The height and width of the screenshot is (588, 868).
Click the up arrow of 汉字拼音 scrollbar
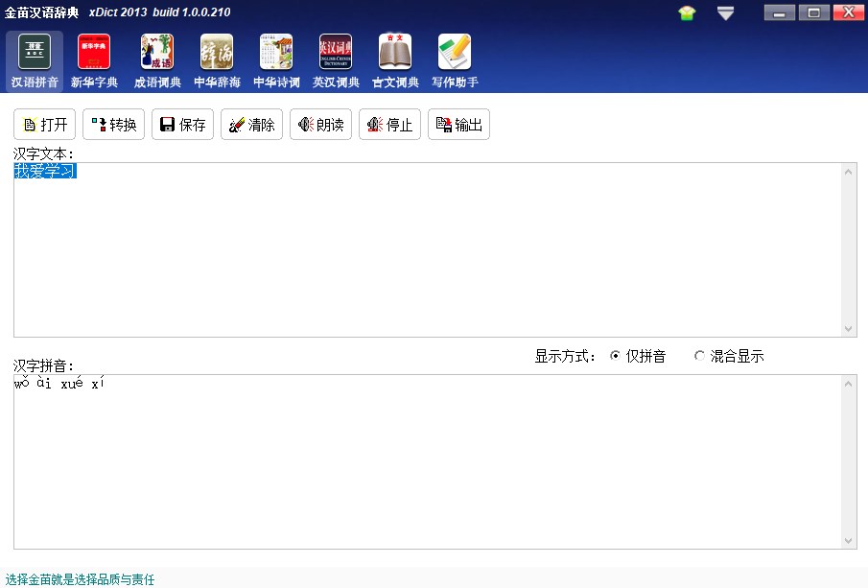point(848,384)
